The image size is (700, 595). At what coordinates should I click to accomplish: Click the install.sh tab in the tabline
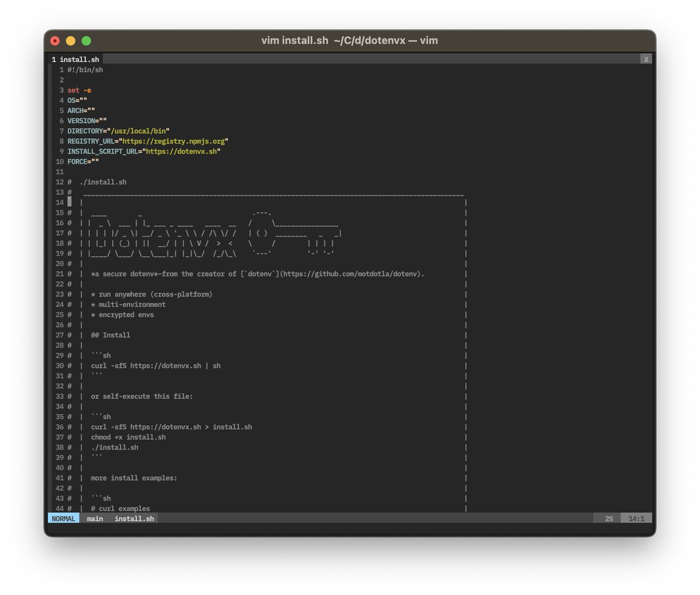[75, 60]
